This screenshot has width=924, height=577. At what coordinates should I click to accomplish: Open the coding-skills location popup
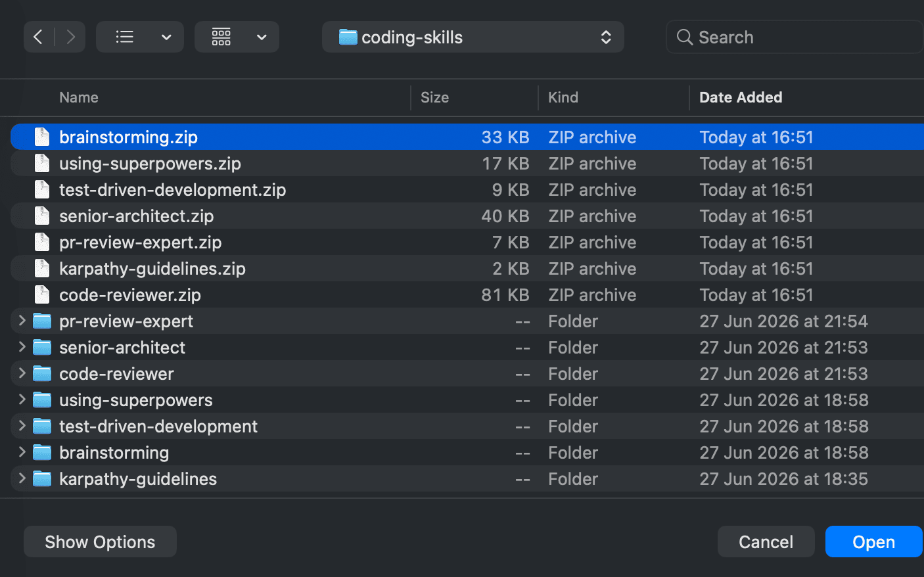473,37
